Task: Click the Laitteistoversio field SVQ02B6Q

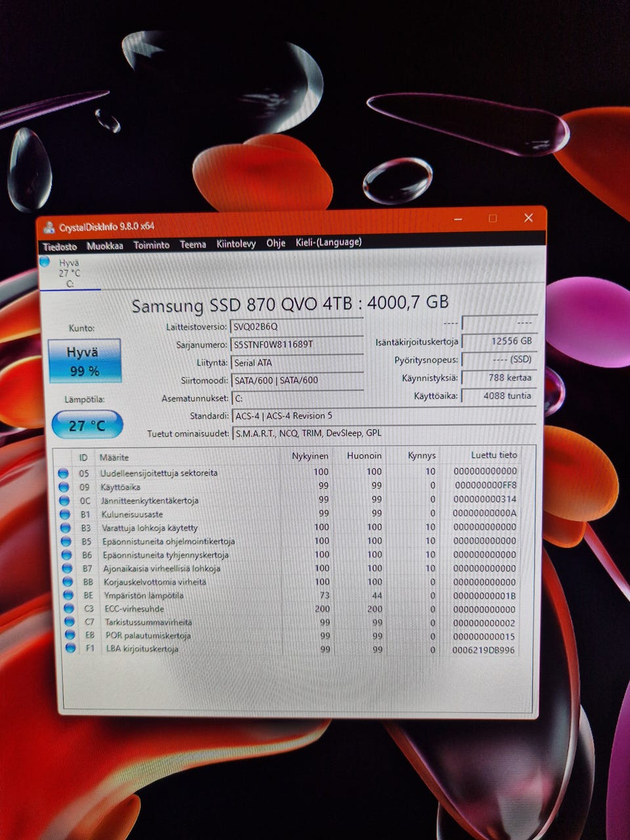Action: point(297,327)
